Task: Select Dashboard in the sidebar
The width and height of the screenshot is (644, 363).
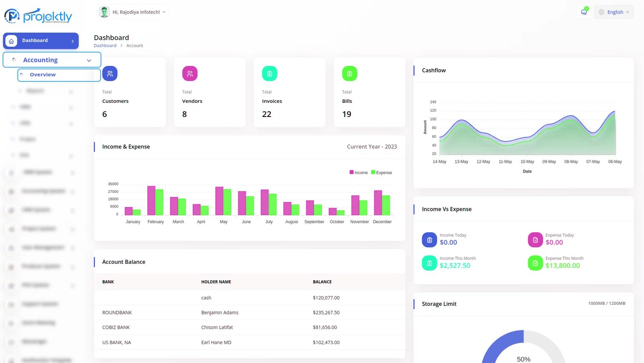Action: 41,41
